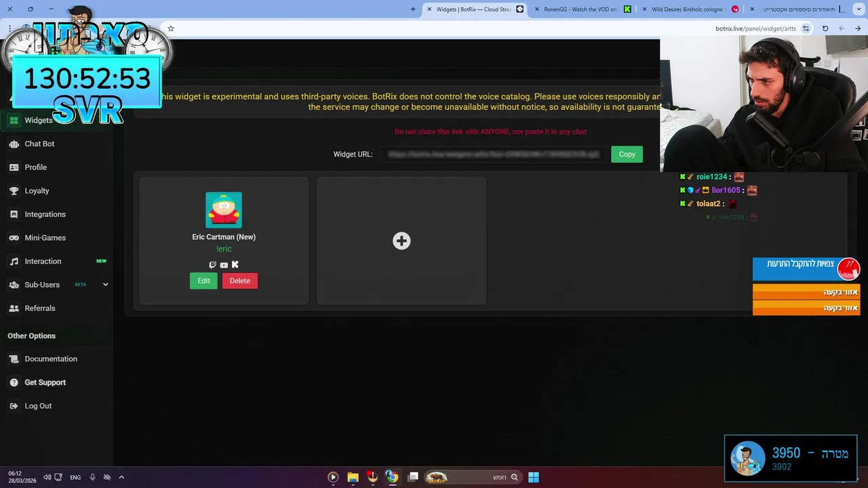The width and height of the screenshot is (868, 488).
Task: Open the media player taskbar icon
Action: pos(333,477)
